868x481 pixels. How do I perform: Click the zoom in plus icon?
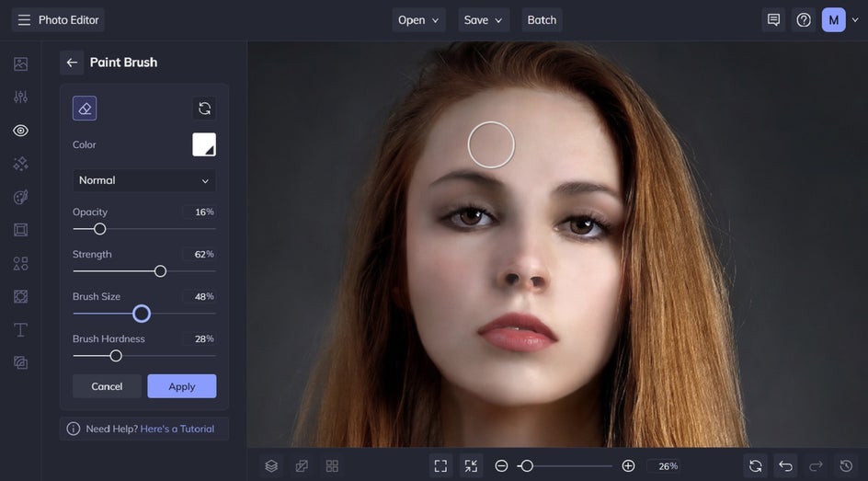[628, 466]
